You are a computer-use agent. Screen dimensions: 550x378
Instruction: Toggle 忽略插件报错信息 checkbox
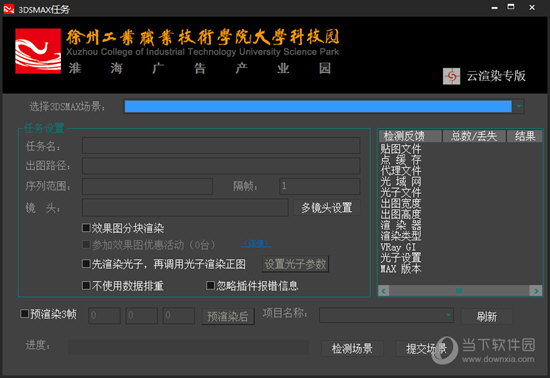click(x=210, y=285)
